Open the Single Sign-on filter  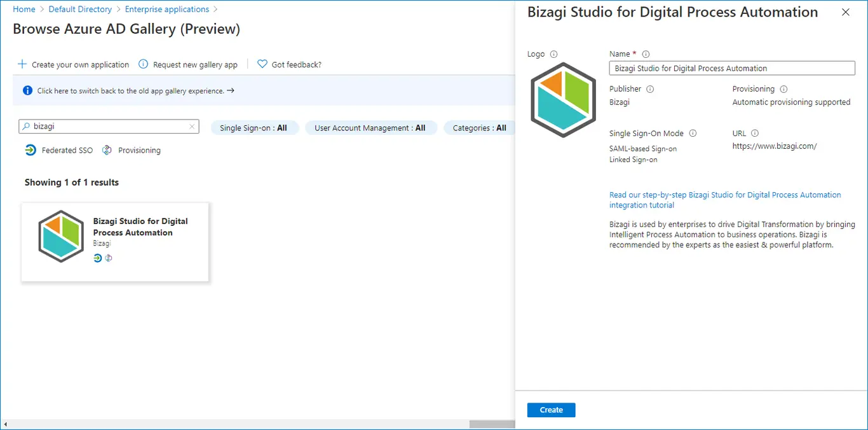[x=254, y=128]
